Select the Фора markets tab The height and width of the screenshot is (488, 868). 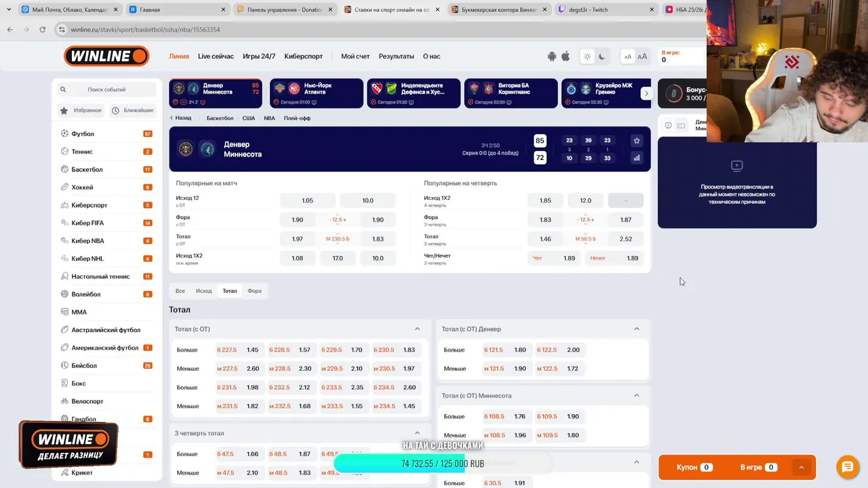(x=254, y=291)
